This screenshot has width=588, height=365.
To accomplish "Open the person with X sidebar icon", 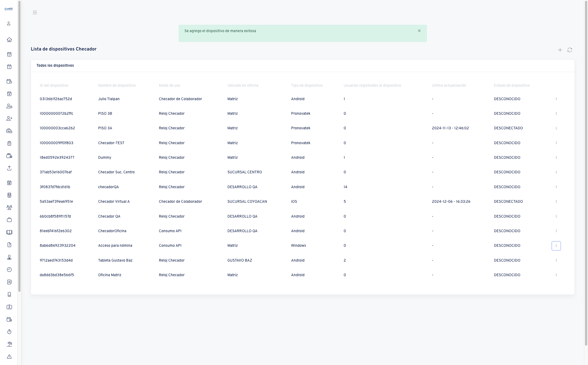I will click(9, 119).
